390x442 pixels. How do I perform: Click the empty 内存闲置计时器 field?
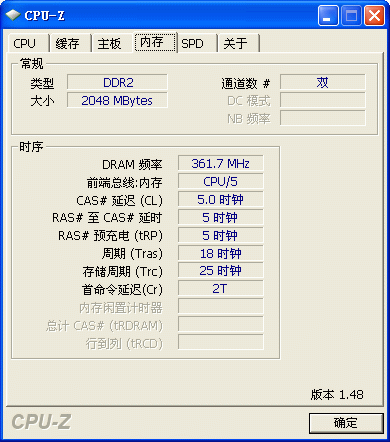[x=220, y=307]
